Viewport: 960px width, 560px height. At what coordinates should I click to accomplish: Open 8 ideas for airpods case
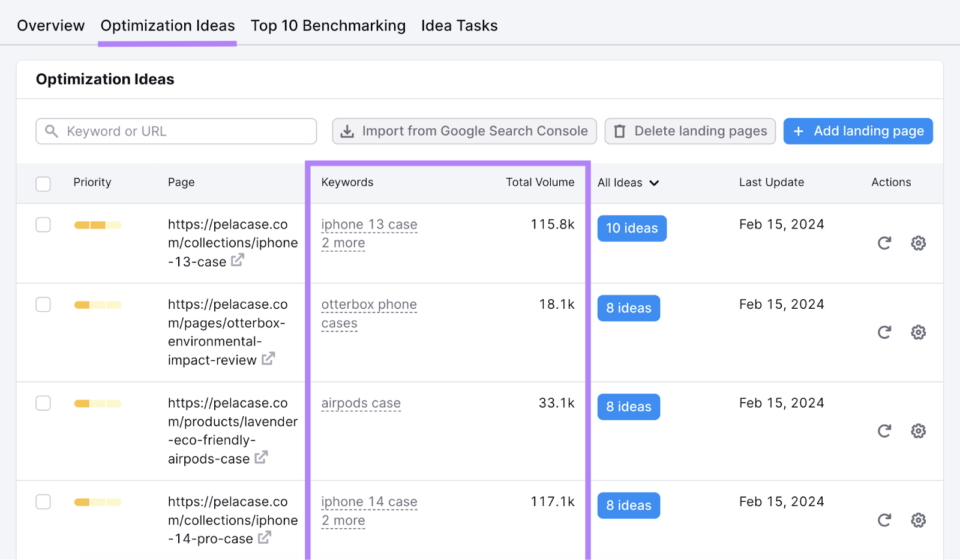click(x=629, y=407)
